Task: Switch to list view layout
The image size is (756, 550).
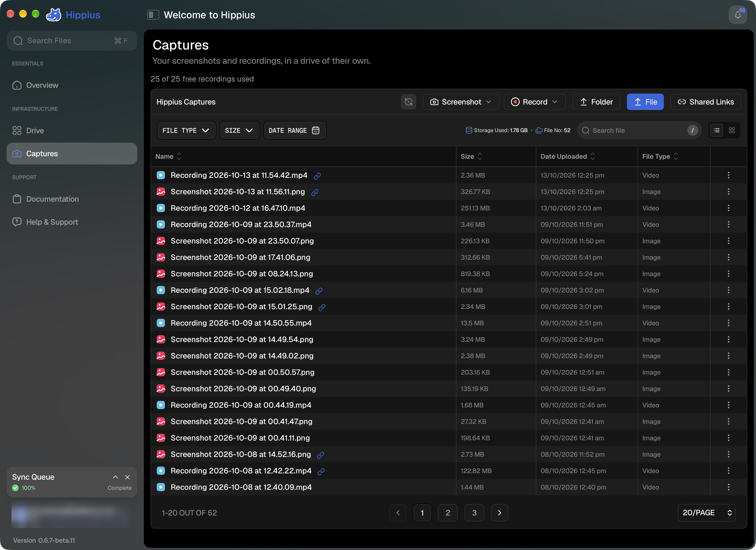Action: [x=716, y=131]
